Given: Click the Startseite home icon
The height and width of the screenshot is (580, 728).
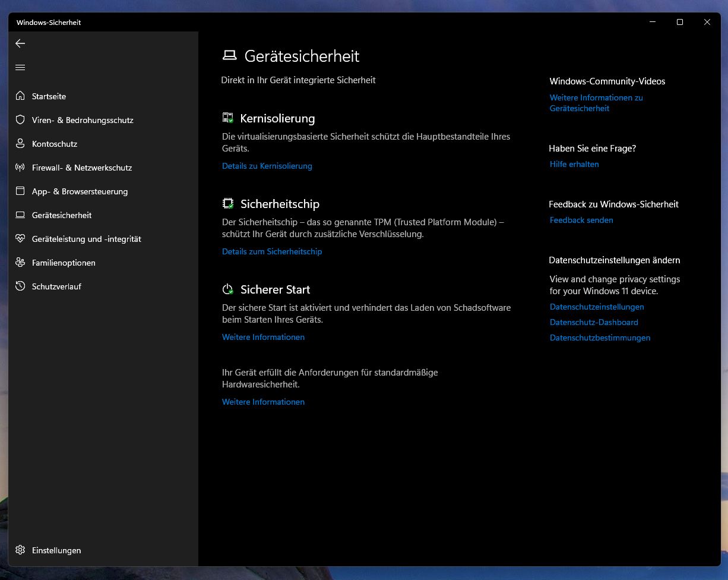Looking at the screenshot, I should click(20, 96).
